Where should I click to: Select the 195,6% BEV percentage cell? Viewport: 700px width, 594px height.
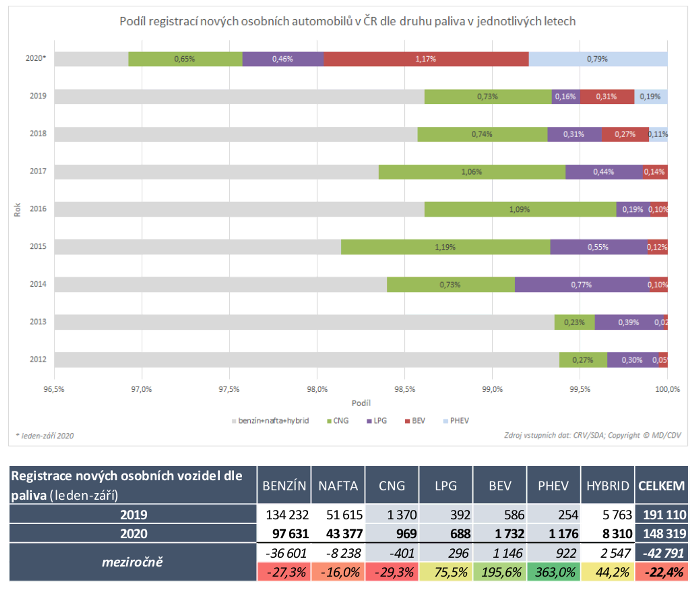[500, 572]
